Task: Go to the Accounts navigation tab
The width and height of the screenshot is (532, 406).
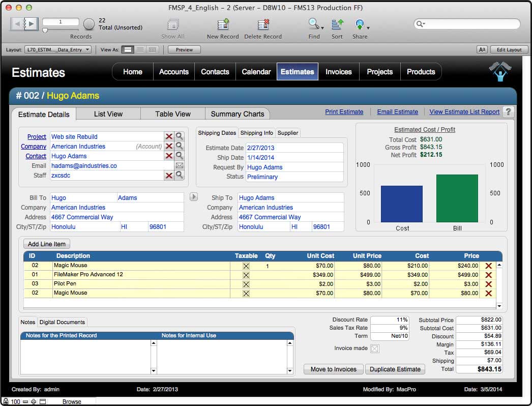Action: (174, 72)
